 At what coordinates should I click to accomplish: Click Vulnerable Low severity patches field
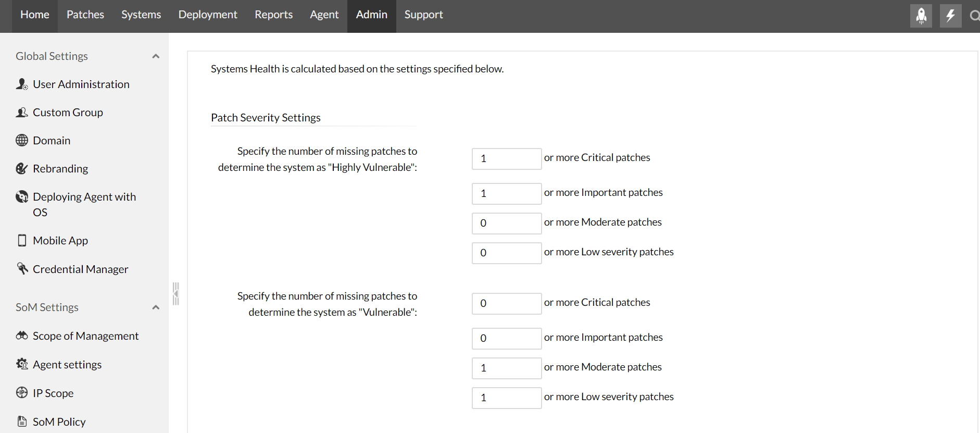point(506,398)
